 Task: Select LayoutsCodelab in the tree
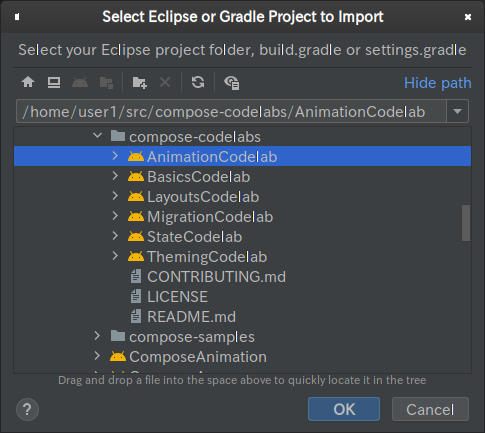242,196
